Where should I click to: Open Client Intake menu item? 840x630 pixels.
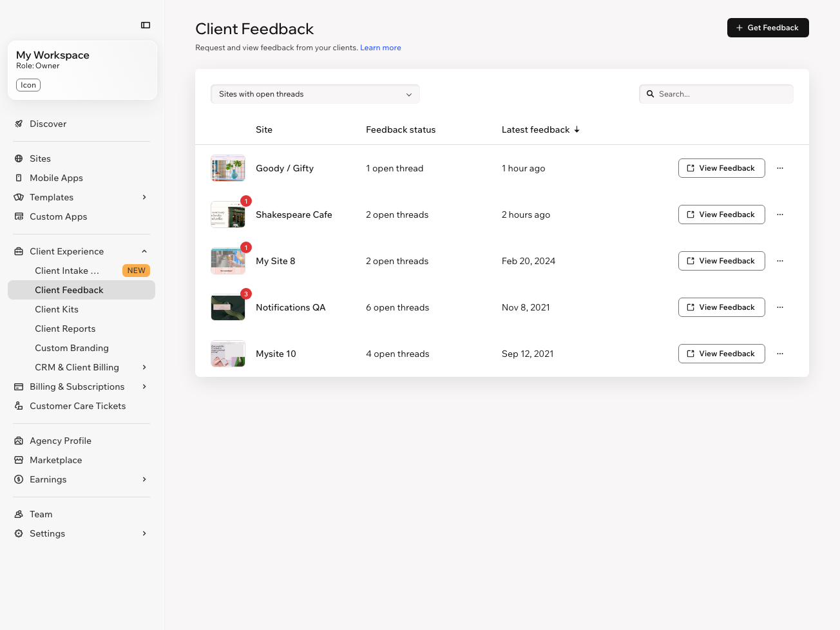pyautogui.click(x=81, y=271)
